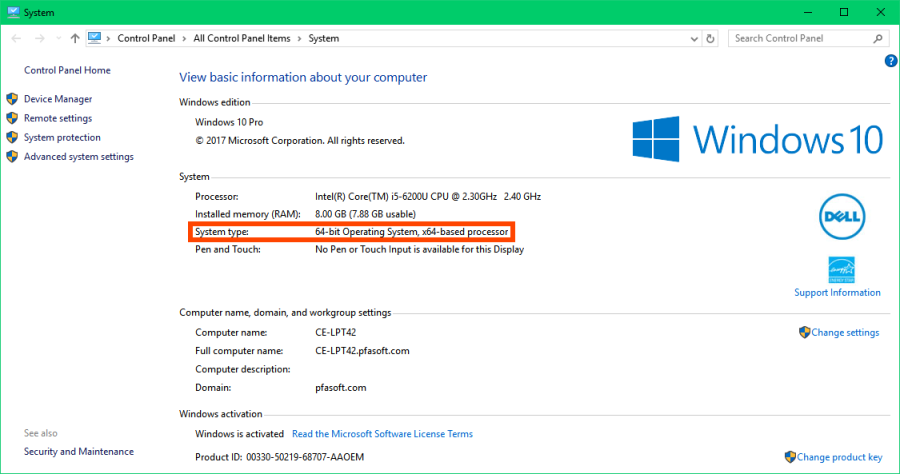The height and width of the screenshot is (474, 900).
Task: Click the Dell logo
Action: (839, 215)
